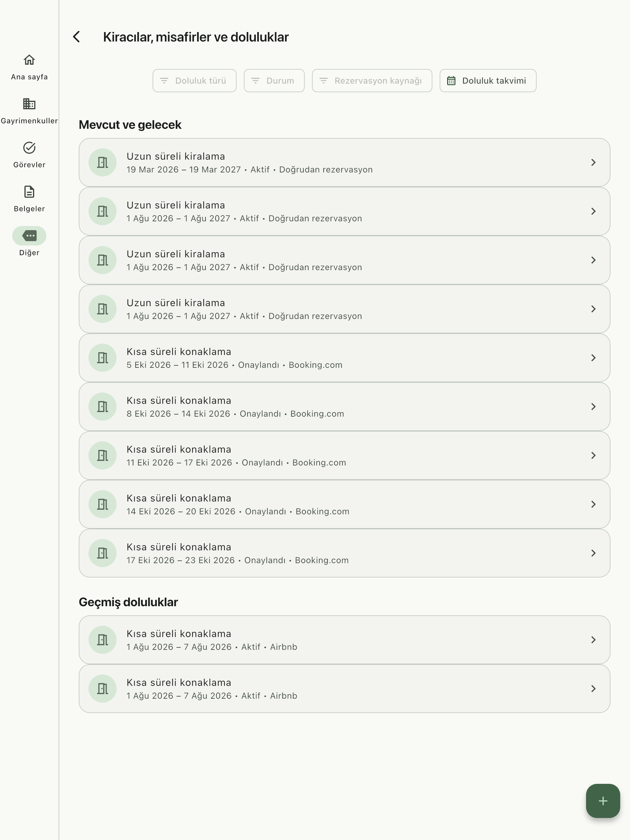Open stay 11 Eki 2026 – 17 Eki 2026
Image resolution: width=630 pixels, height=840 pixels.
344,455
